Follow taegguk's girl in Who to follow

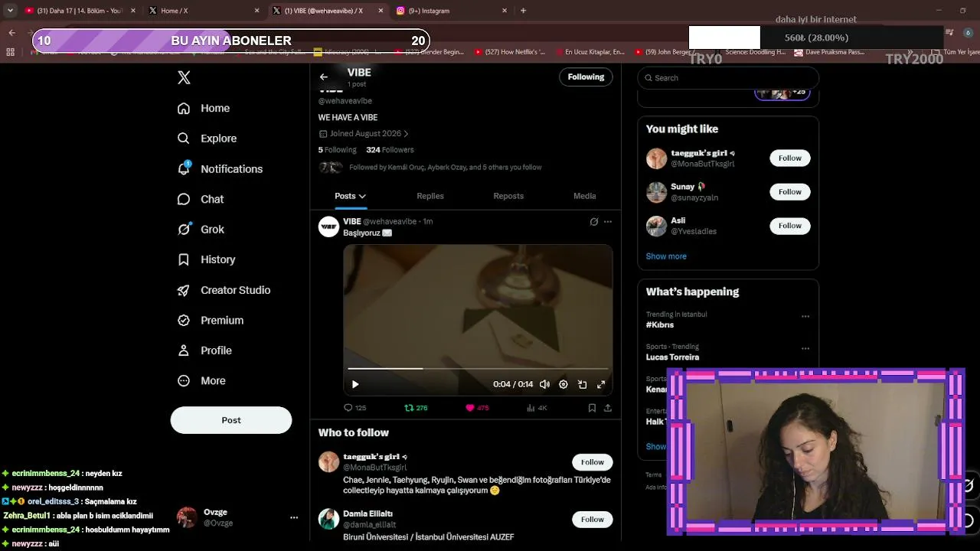point(592,462)
